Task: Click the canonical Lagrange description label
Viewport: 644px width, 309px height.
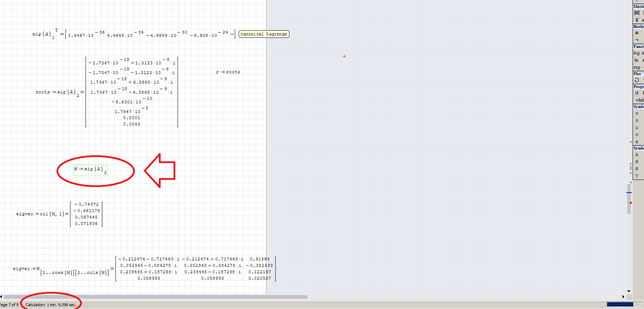Action: [x=264, y=34]
